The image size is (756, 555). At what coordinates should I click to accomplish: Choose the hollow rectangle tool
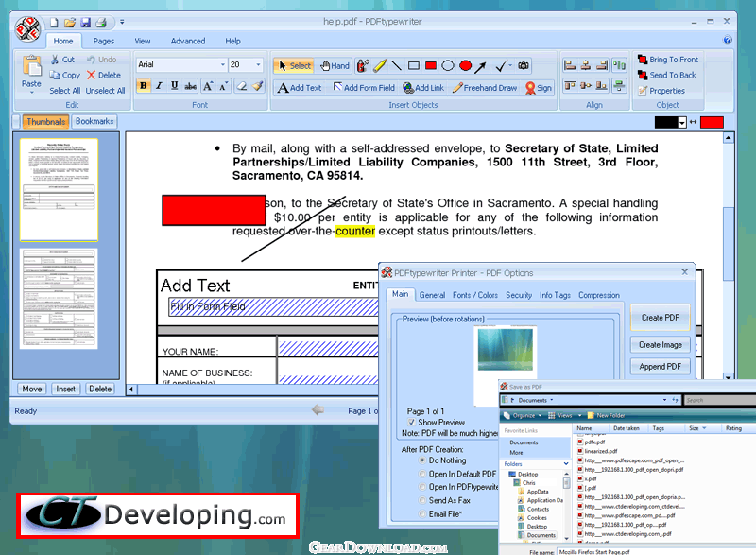tap(414, 65)
